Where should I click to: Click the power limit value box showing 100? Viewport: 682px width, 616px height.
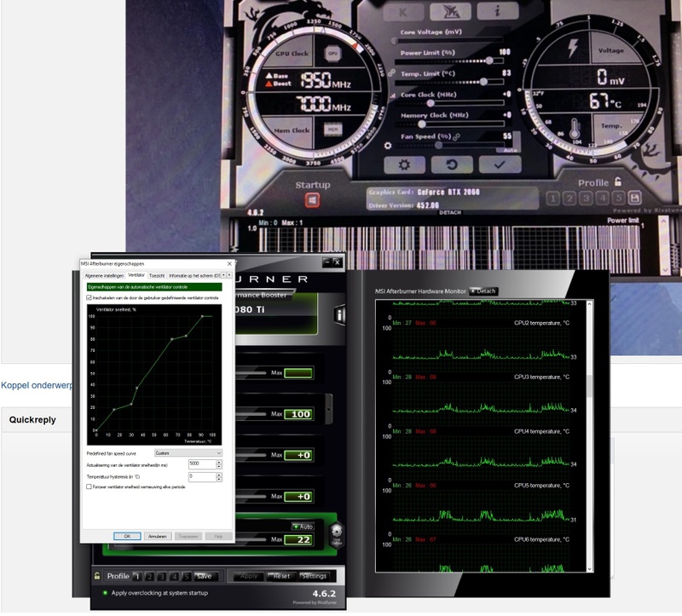click(x=298, y=414)
